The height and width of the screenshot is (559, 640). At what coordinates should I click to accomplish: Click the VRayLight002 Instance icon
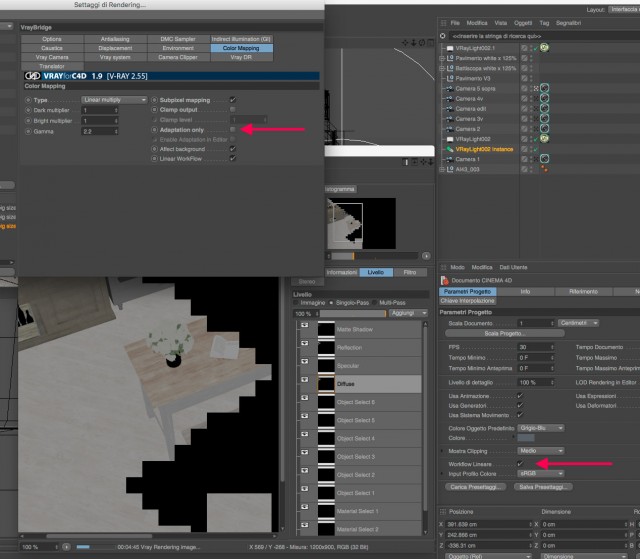(x=450, y=149)
